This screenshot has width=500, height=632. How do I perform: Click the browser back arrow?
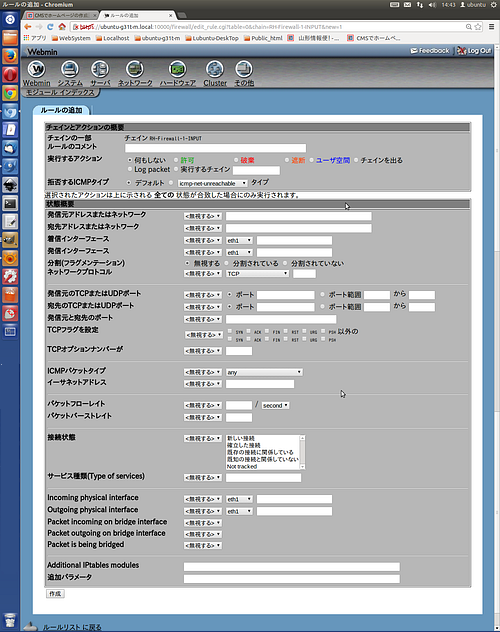27,27
